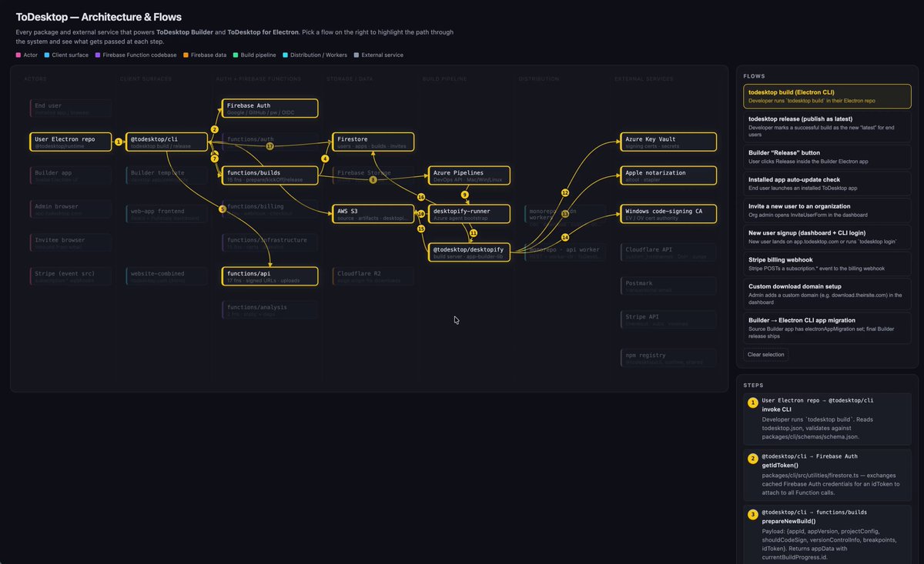Click the '@todesktop/desktopify' build server node

(x=469, y=252)
